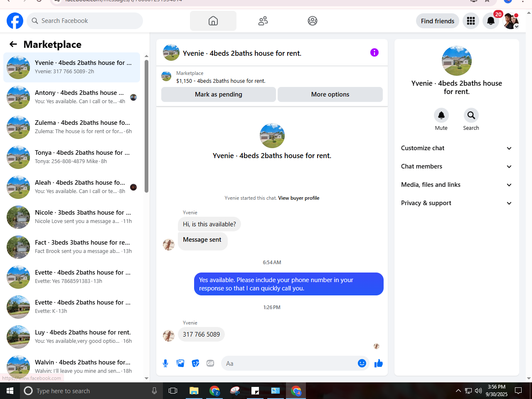Open Zulema 4beds 2baths conversation

pos(71,127)
